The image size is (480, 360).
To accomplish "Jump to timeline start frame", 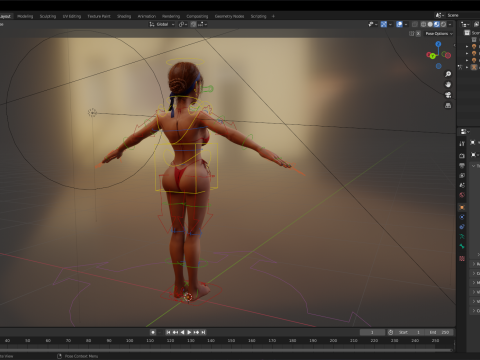I will tap(168, 332).
